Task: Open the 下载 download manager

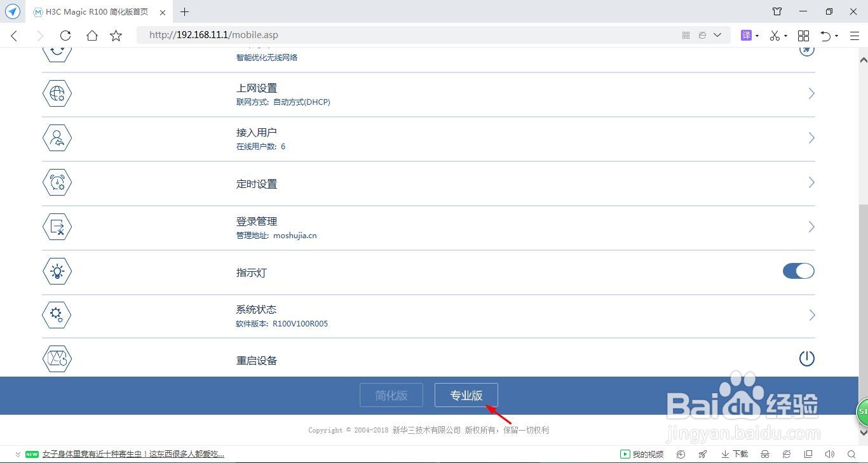Action: coord(734,454)
